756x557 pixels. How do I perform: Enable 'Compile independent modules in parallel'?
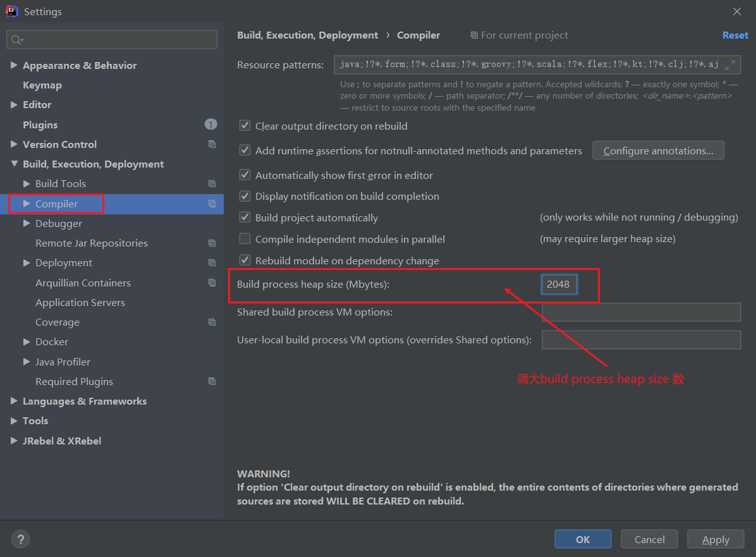coord(245,238)
